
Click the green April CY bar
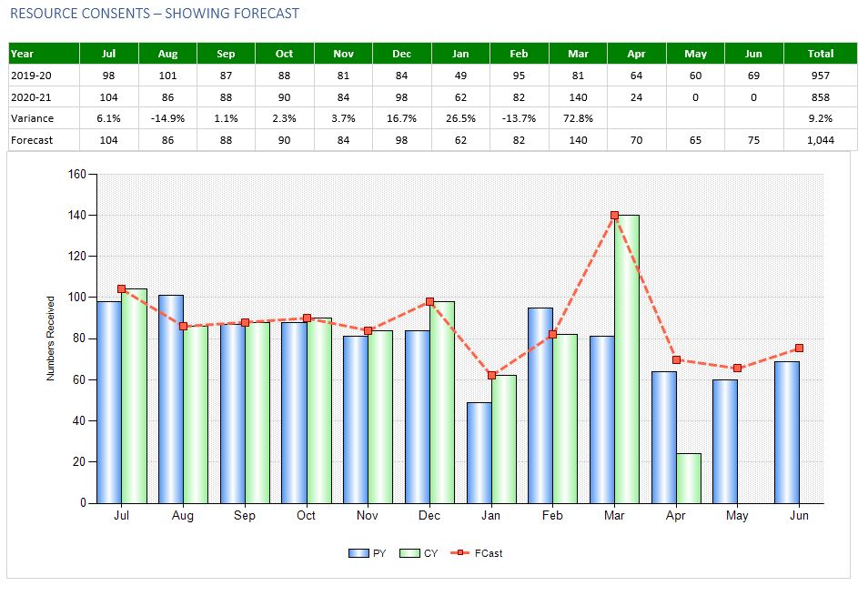tap(688, 478)
